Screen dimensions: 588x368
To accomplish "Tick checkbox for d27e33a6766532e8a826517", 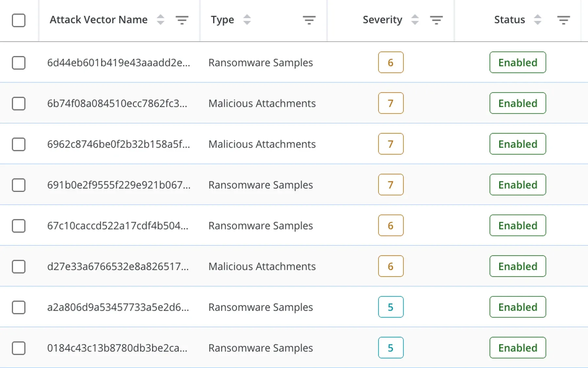I will coord(19,267).
